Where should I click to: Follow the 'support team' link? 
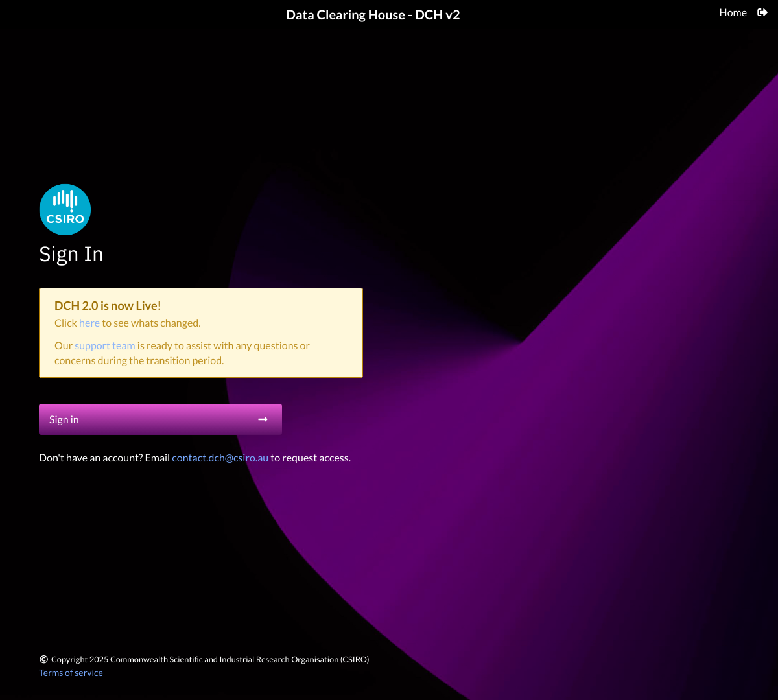point(105,345)
